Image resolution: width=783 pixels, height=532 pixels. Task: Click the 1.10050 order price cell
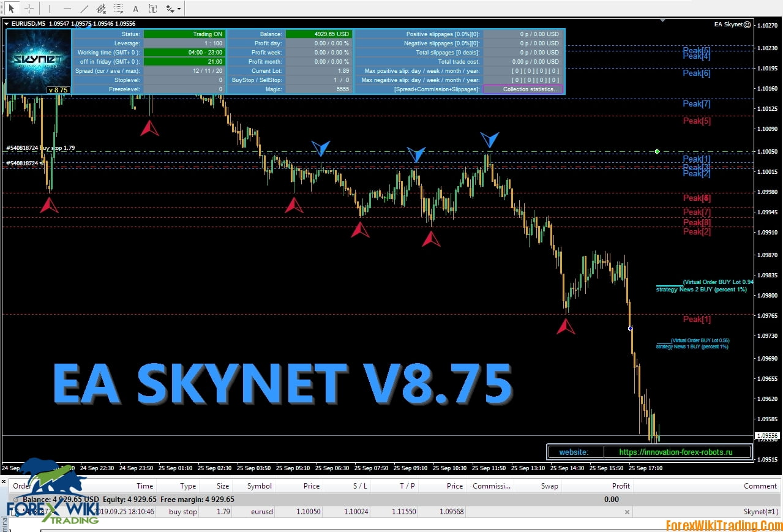click(308, 512)
